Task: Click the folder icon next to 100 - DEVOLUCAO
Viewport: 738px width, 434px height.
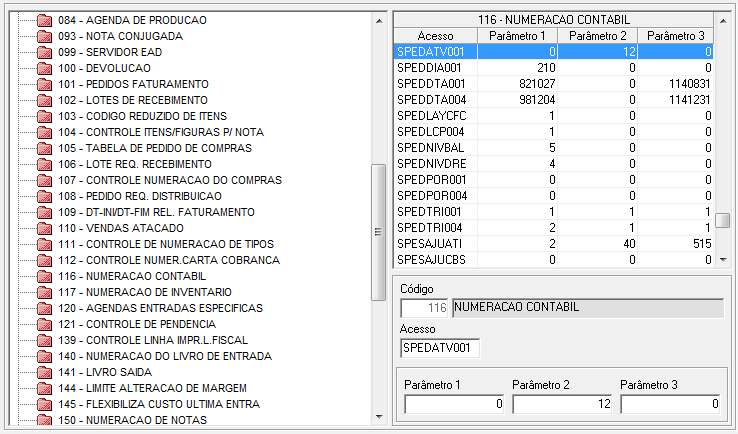Action: click(x=44, y=68)
